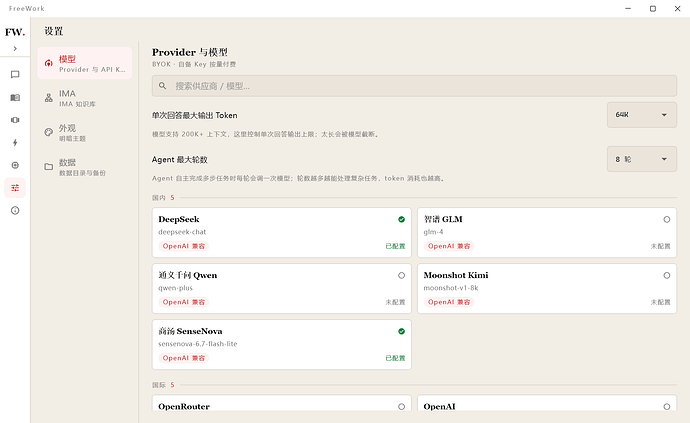Select the Moonshot Kimi radio circle
Screen dimensions: 690x423
tap(667, 275)
